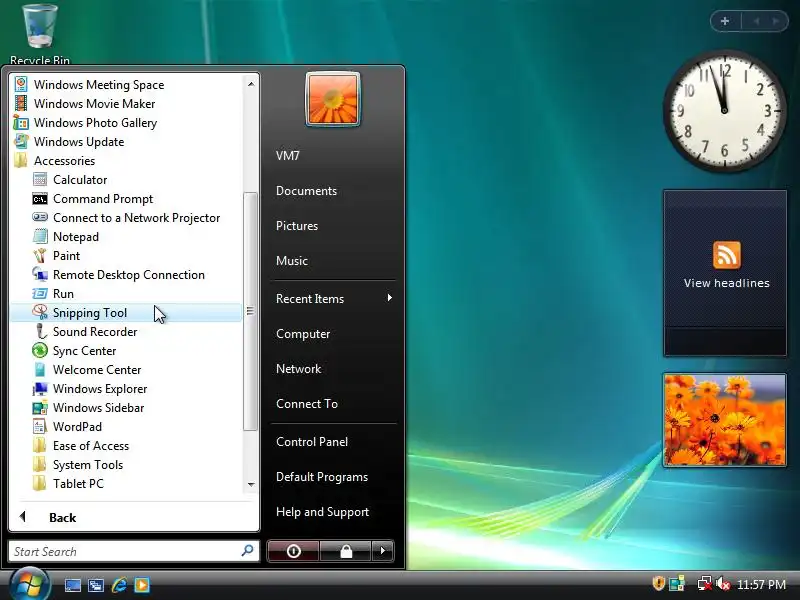Open Help and Support
Image resolution: width=800 pixels, height=600 pixels.
click(x=322, y=512)
